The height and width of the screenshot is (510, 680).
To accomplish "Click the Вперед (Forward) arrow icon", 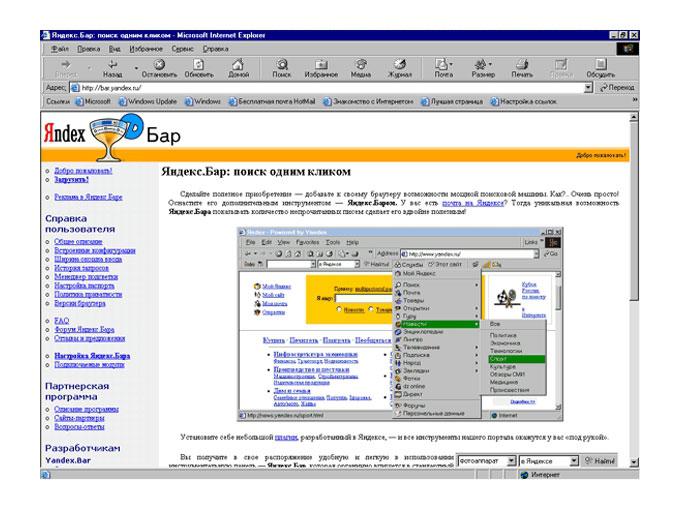I will point(66,65).
